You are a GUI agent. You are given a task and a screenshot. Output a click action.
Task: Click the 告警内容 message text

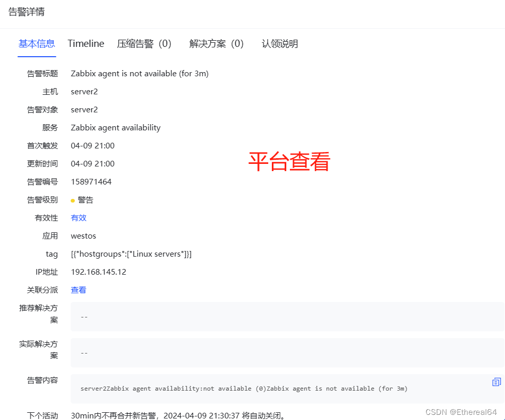(244, 389)
